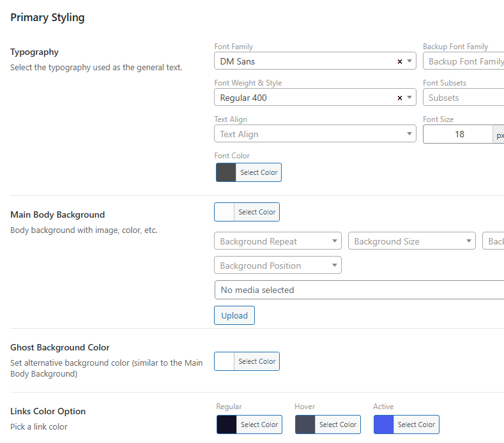The width and height of the screenshot is (504, 443).
Task: Select Color for Ghost Background Color
Action: click(x=257, y=361)
